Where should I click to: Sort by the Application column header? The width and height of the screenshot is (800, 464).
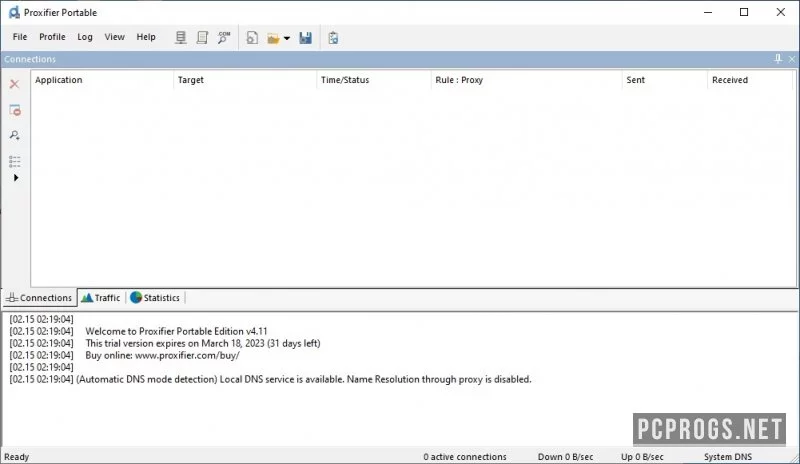pos(102,80)
